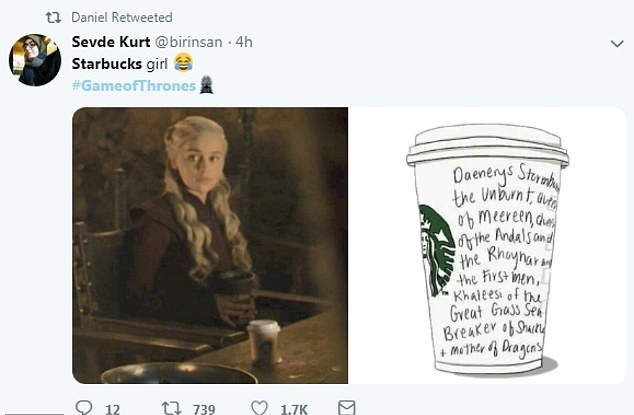Open the tweet's 4h timestamp link

(x=244, y=42)
